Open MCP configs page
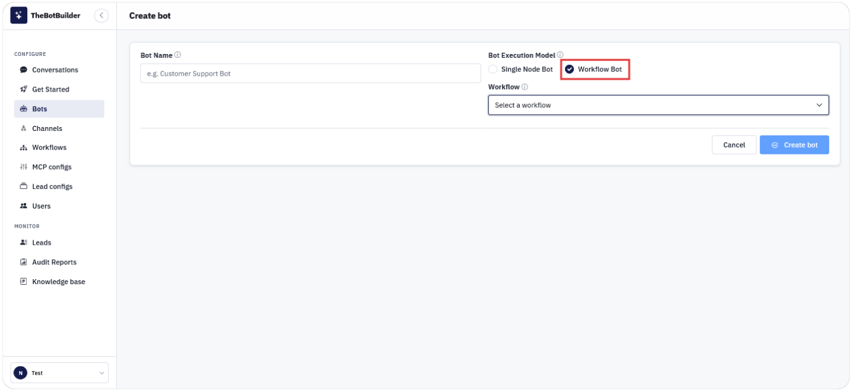Viewport: 868px width, 391px height. pos(59,167)
